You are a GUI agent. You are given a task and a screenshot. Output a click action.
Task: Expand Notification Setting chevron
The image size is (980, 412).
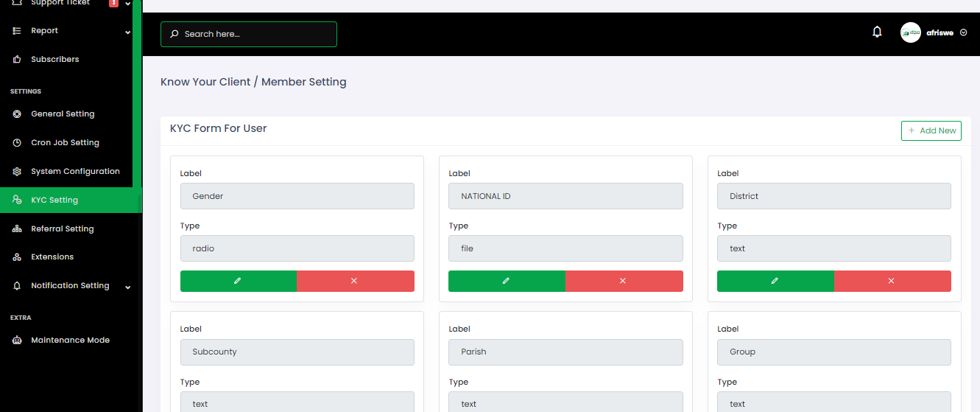(127, 287)
